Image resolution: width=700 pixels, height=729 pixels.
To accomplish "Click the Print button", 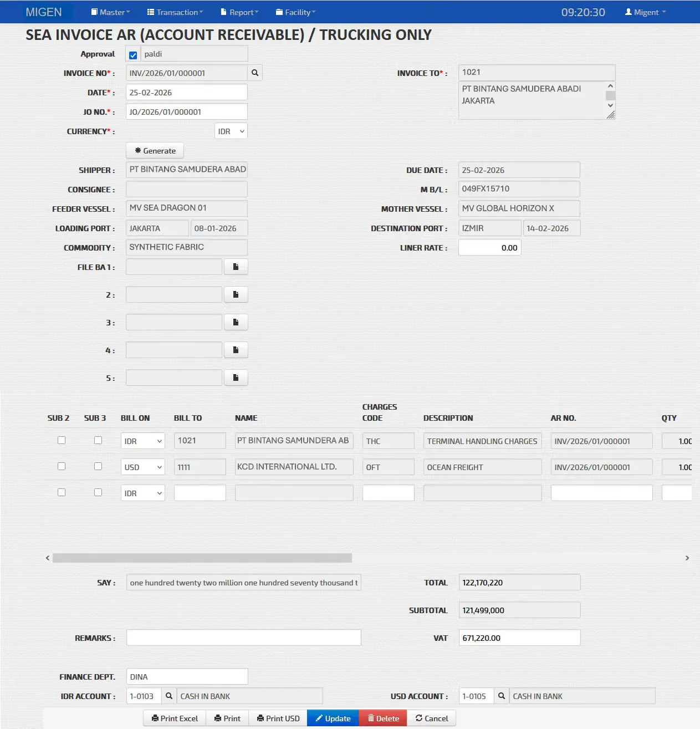I will pyautogui.click(x=227, y=718).
